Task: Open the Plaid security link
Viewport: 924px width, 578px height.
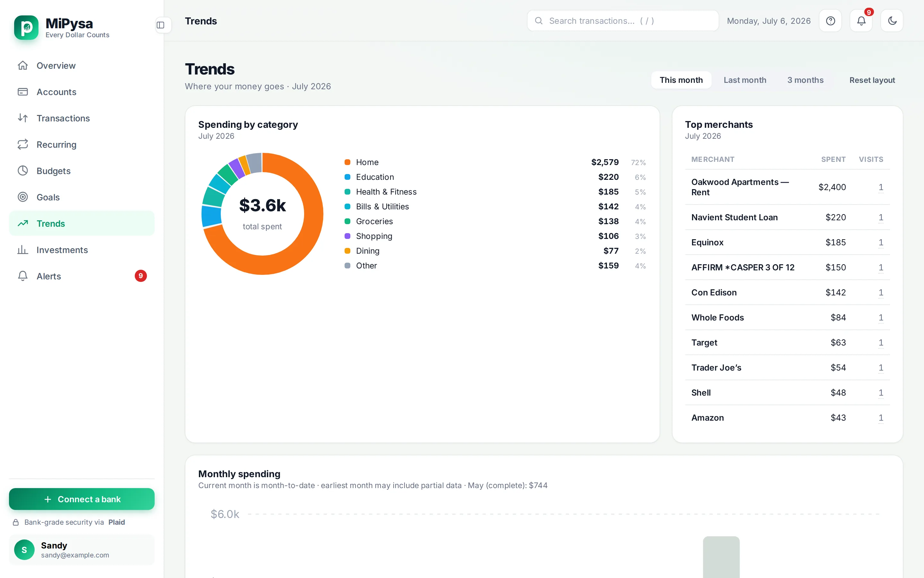Action: tap(116, 522)
